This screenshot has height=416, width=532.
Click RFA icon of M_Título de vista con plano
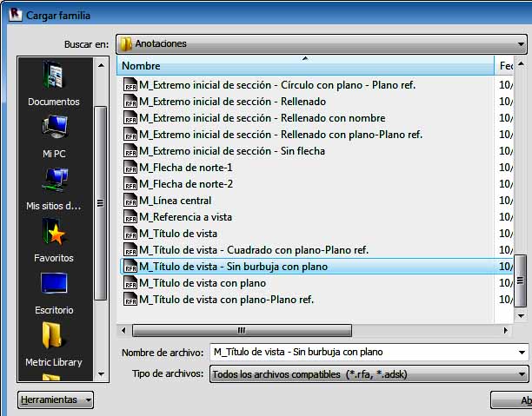tap(130, 283)
